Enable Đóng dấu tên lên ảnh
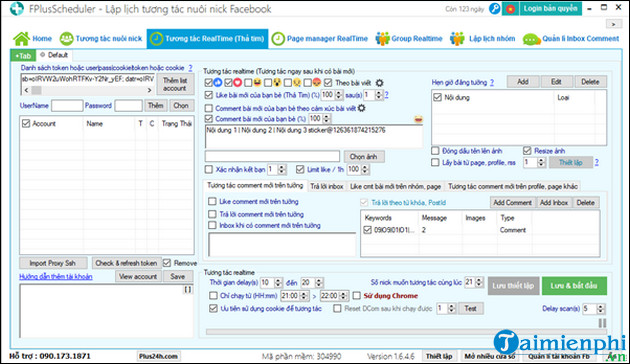630x364 pixels. tap(435, 151)
